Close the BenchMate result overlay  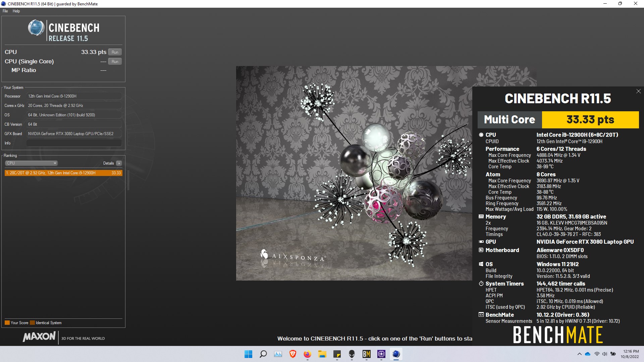(x=638, y=91)
